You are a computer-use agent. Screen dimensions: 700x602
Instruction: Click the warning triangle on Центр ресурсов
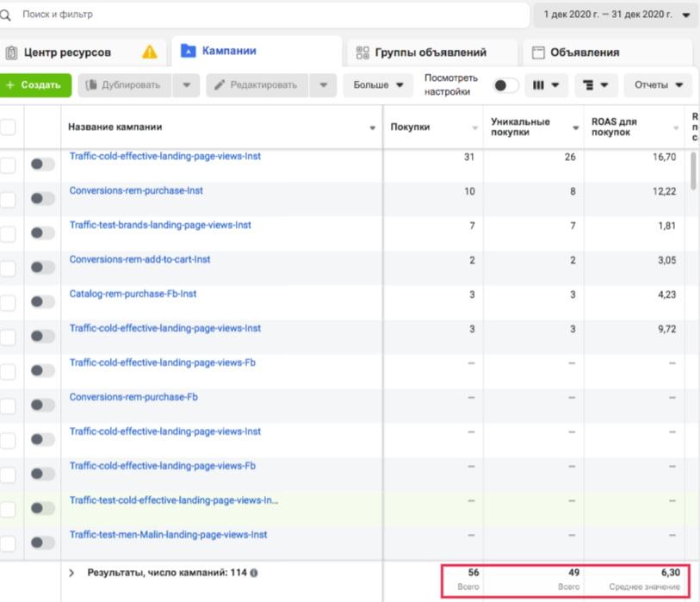150,52
